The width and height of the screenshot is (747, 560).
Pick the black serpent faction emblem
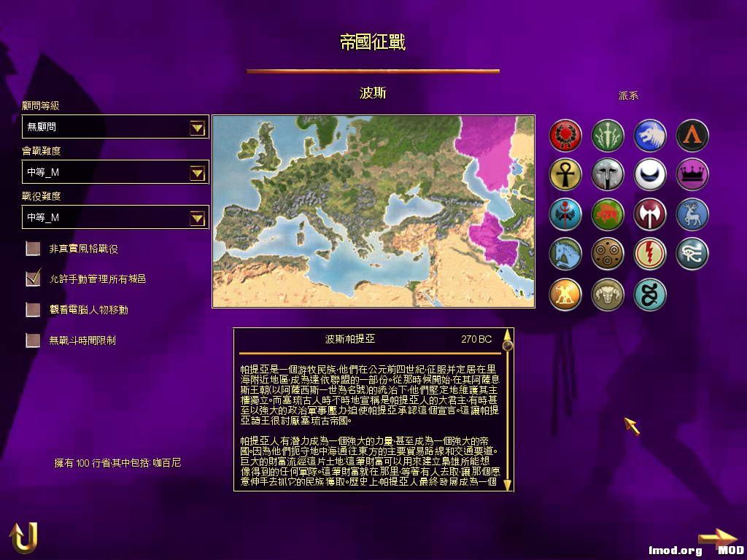coord(650,294)
